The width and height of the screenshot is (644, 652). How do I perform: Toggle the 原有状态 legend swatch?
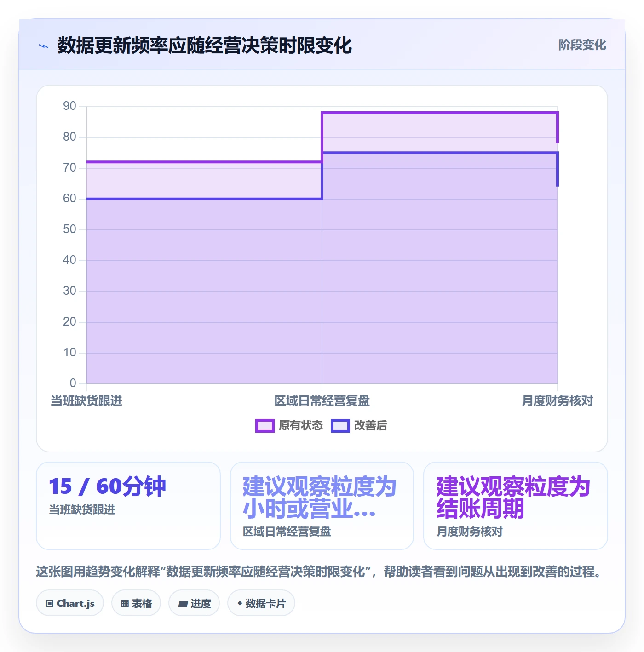point(264,426)
